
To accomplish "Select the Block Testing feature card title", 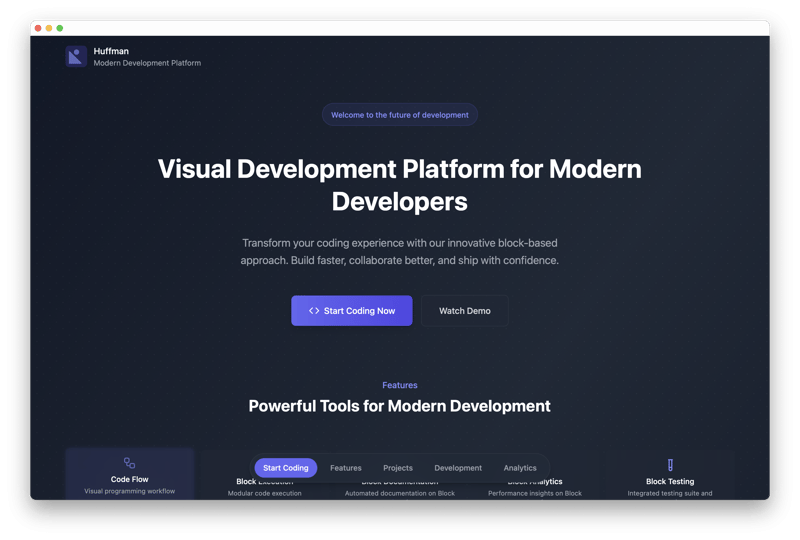I will coord(670,481).
